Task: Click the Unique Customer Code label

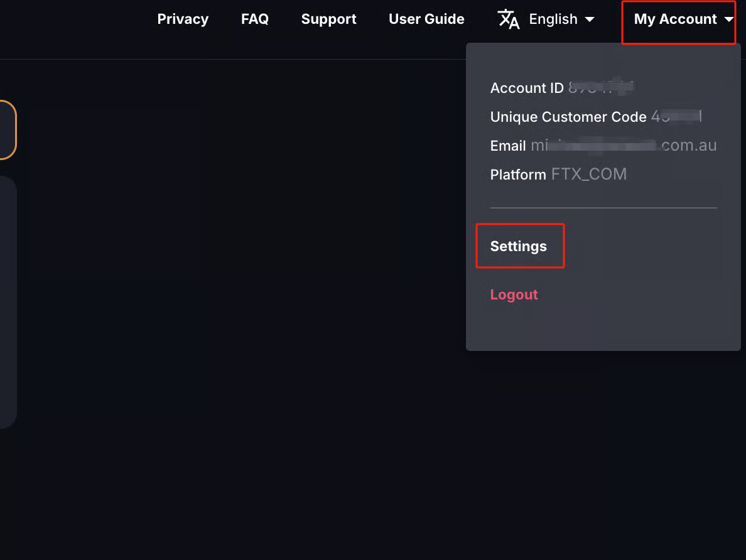Action: (568, 117)
